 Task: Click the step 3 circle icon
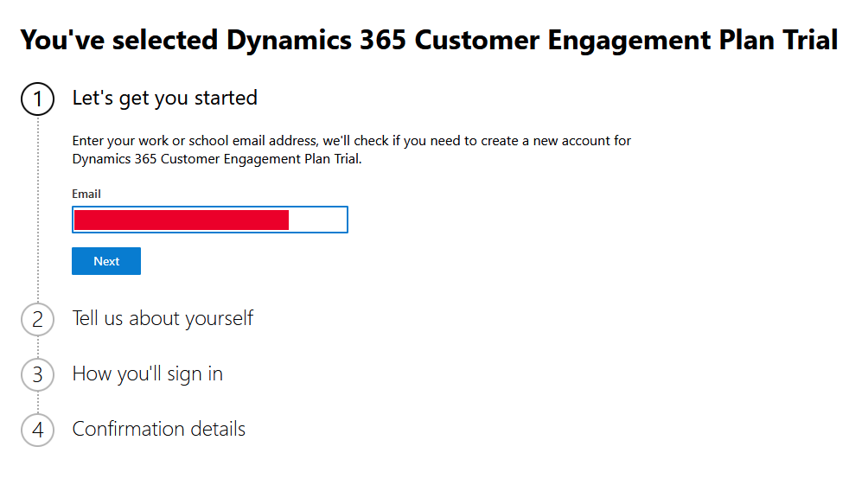pos(37,374)
